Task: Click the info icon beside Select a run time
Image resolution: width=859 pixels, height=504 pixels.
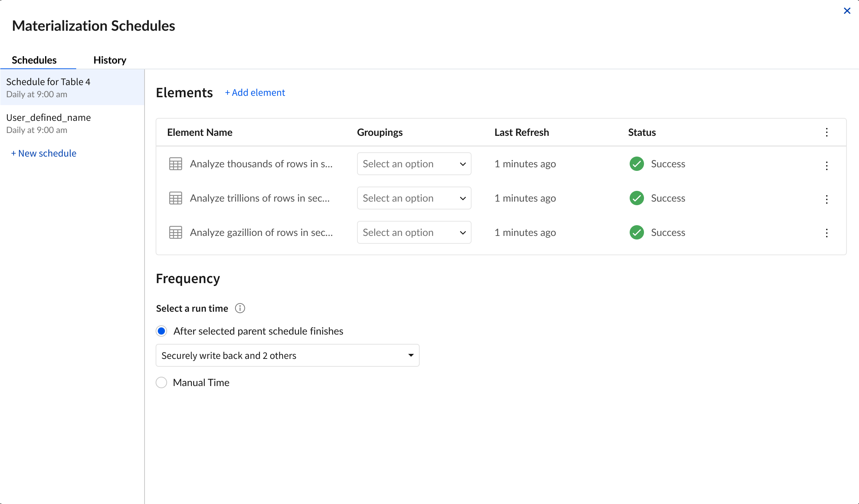Action: coord(240,308)
